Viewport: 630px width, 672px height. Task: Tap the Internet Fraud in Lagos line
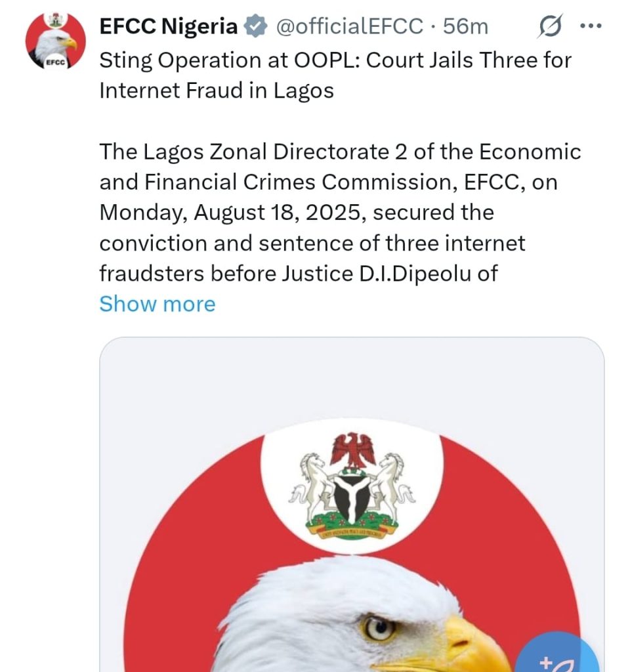point(217,91)
